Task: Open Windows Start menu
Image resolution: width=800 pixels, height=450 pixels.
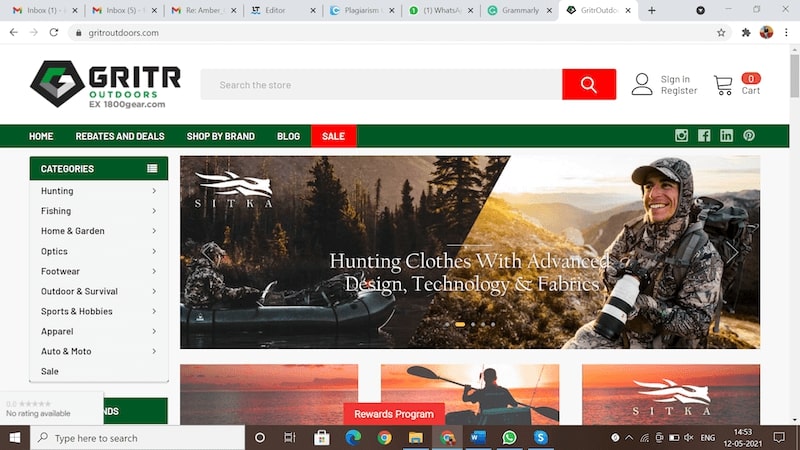Action: point(15,438)
